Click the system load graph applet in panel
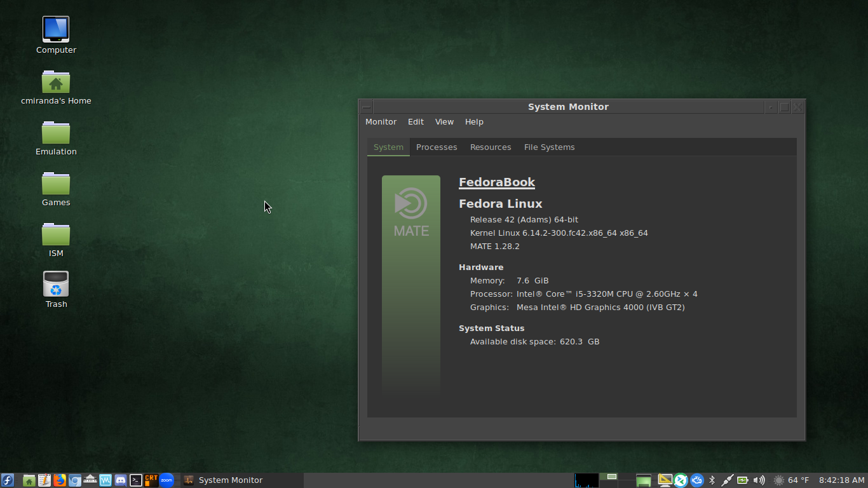This screenshot has width=868, height=488. coord(587,480)
